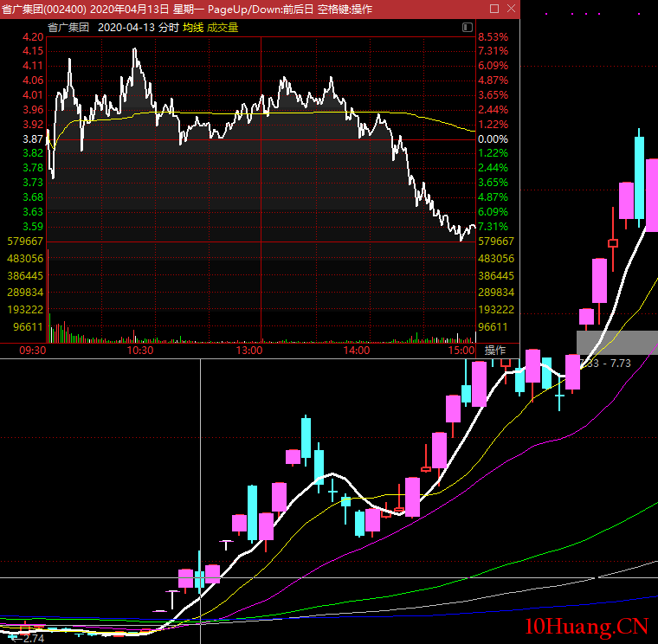Click the 0.00% baseline percentage label
The height and width of the screenshot is (644, 658).
(493, 139)
